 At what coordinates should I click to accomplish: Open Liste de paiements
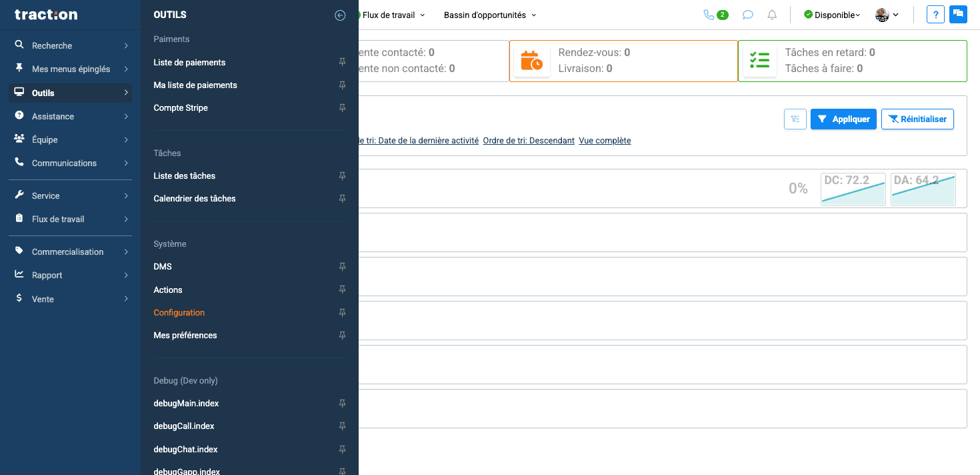189,62
